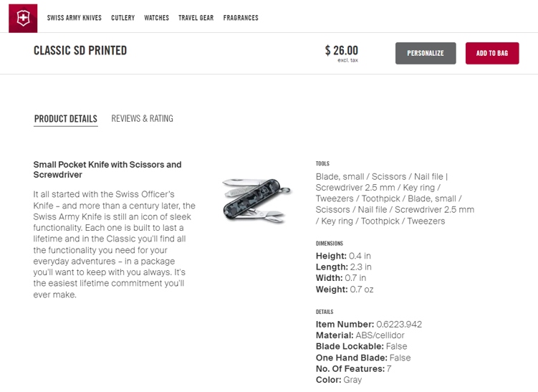Click the Classic SD Printed title
This screenshot has width=538, height=392.
click(80, 50)
